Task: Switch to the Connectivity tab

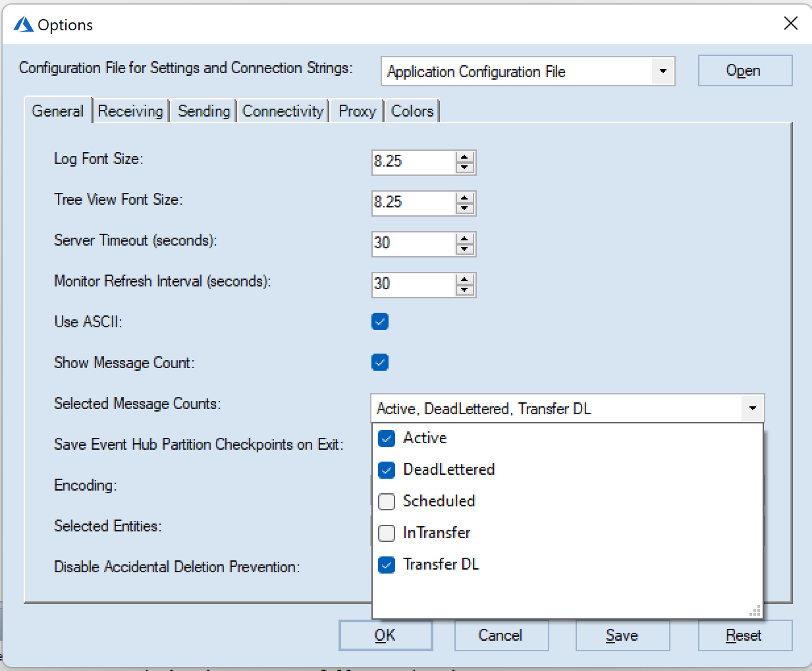Action: coord(283,111)
